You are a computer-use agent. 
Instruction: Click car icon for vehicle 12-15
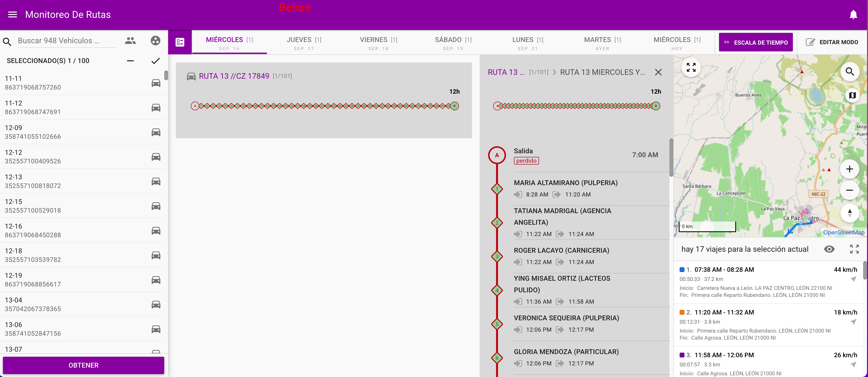[156, 206]
